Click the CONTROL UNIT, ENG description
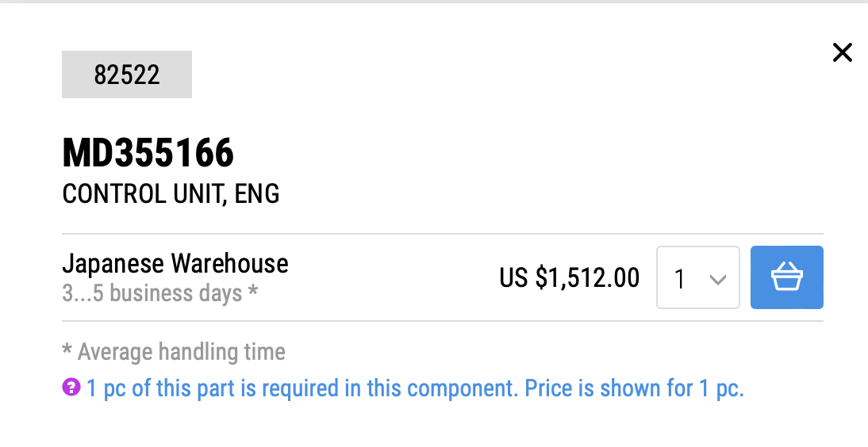The height and width of the screenshot is (447, 868). point(171,194)
